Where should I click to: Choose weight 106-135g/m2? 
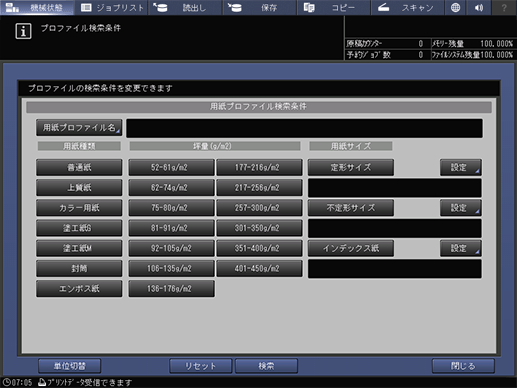tap(171, 269)
